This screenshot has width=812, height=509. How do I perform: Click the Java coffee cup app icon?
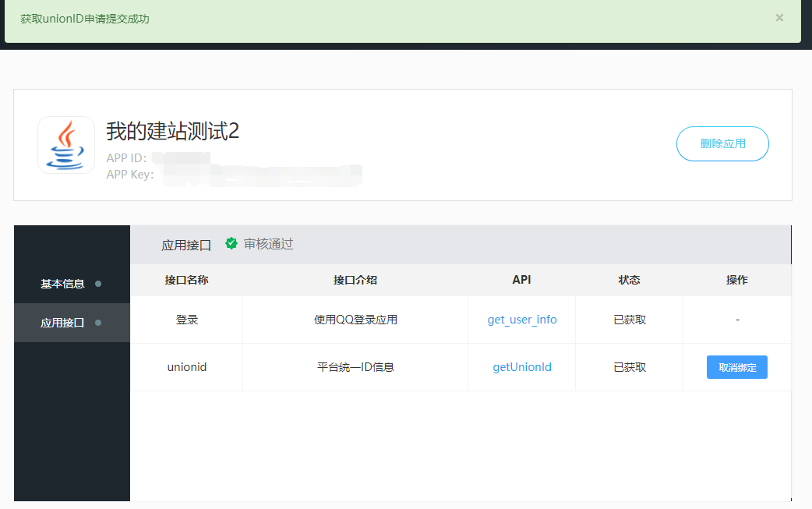66,145
